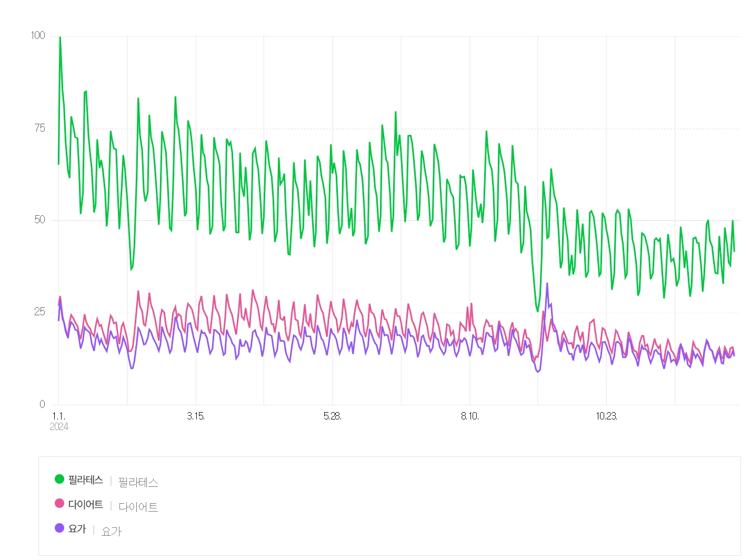Click the 3.15. date axis label
Viewport: 751px width, 560px height.
coord(195,416)
